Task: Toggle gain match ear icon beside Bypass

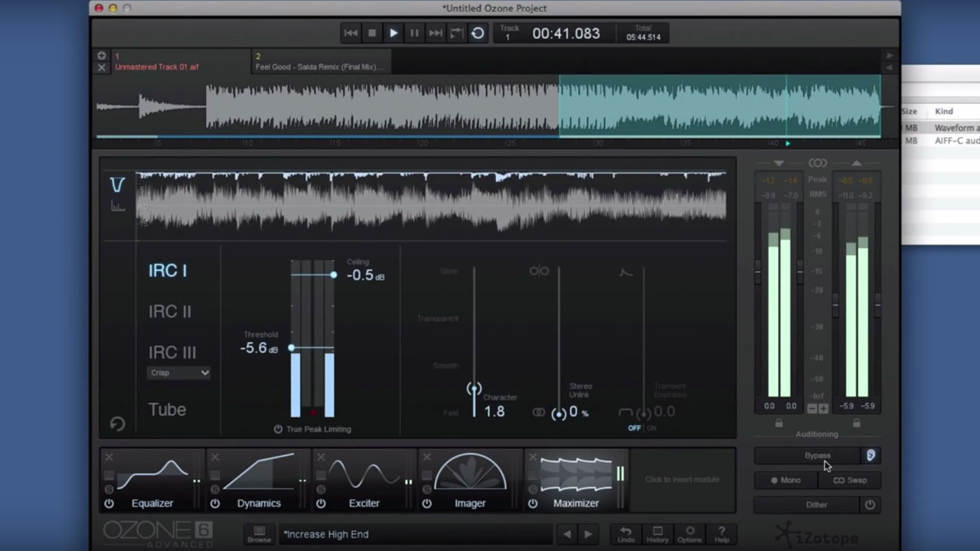Action: point(871,455)
